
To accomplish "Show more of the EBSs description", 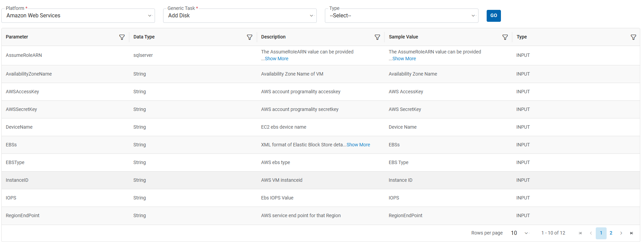I will pyautogui.click(x=358, y=145).
